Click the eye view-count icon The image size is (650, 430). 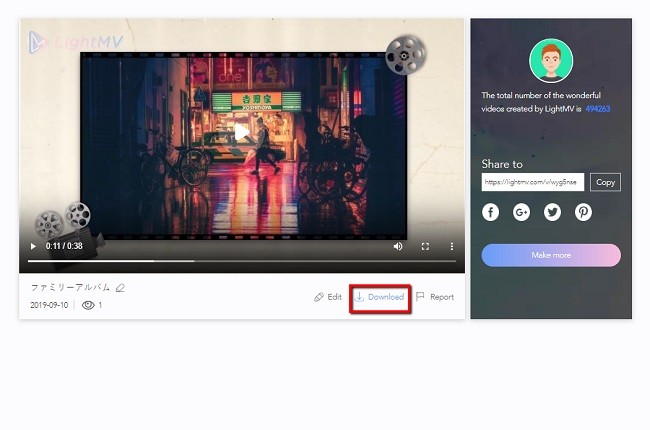point(88,305)
